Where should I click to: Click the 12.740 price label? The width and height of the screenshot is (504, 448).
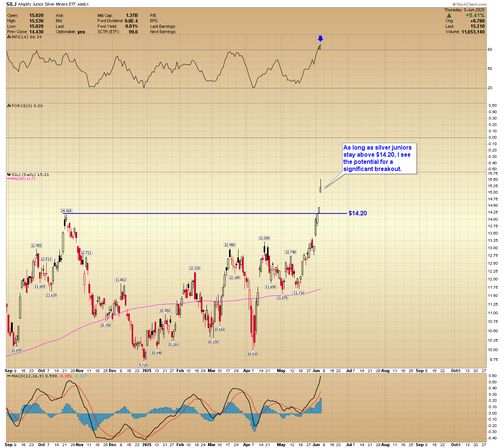[290, 252]
